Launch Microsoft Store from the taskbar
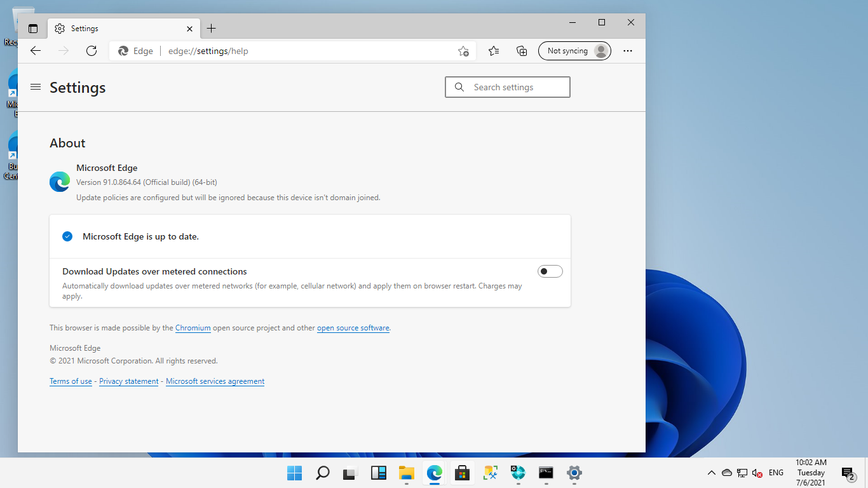 (x=462, y=473)
